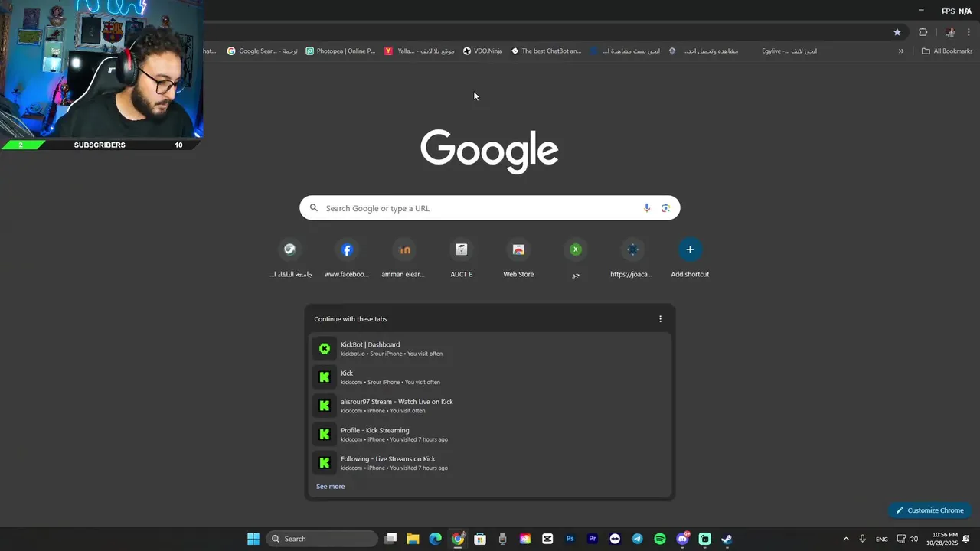Open the www.faceboo... shortcut
The image size is (980, 551).
347,258
